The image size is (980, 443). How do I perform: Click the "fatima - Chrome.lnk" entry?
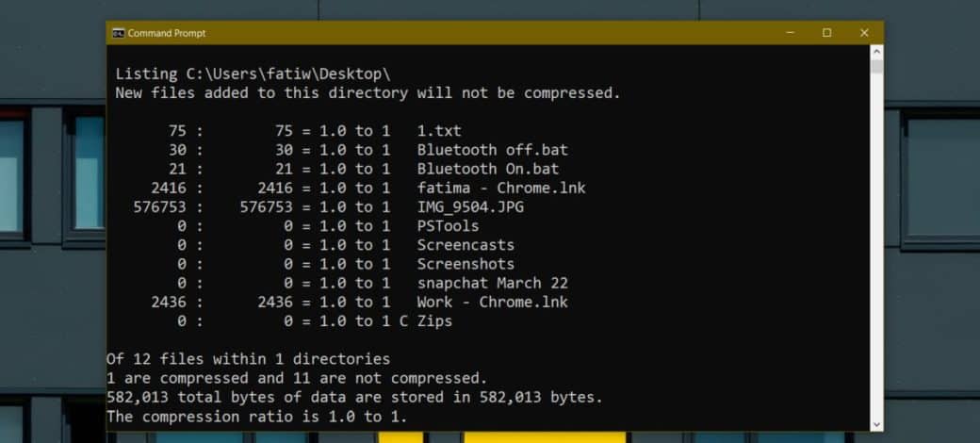[x=500, y=188]
